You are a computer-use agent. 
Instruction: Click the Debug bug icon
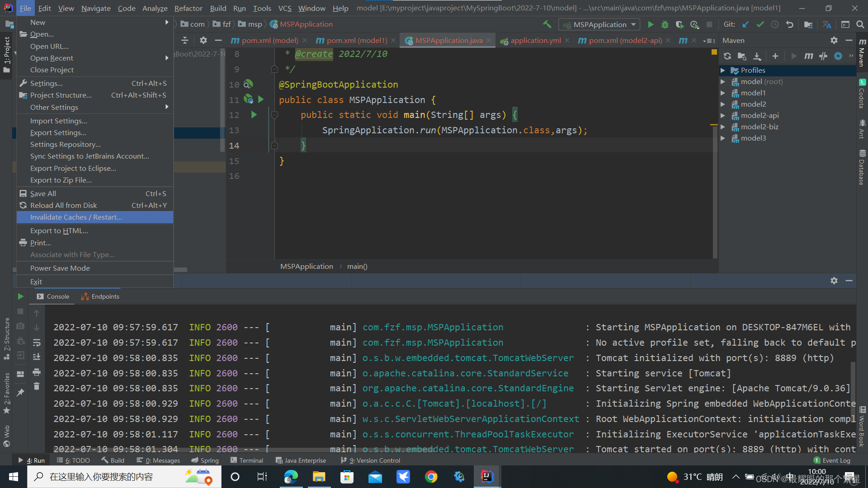pyautogui.click(x=665, y=24)
